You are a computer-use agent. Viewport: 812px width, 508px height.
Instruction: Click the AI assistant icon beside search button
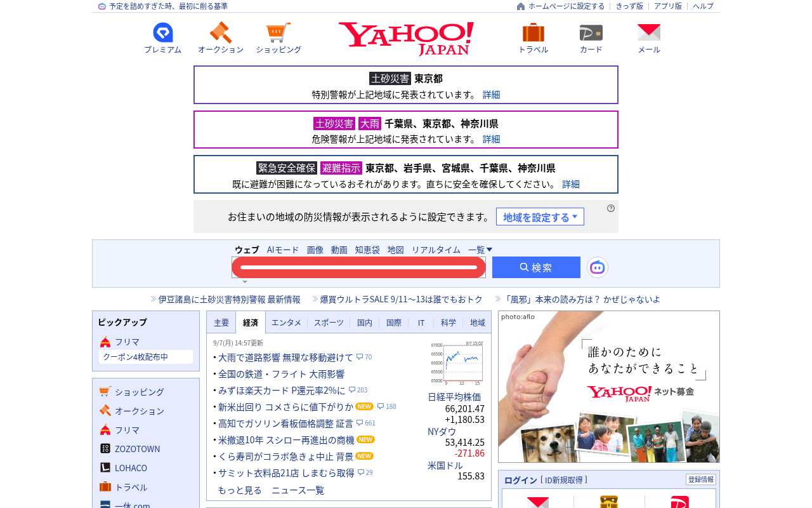point(598,267)
